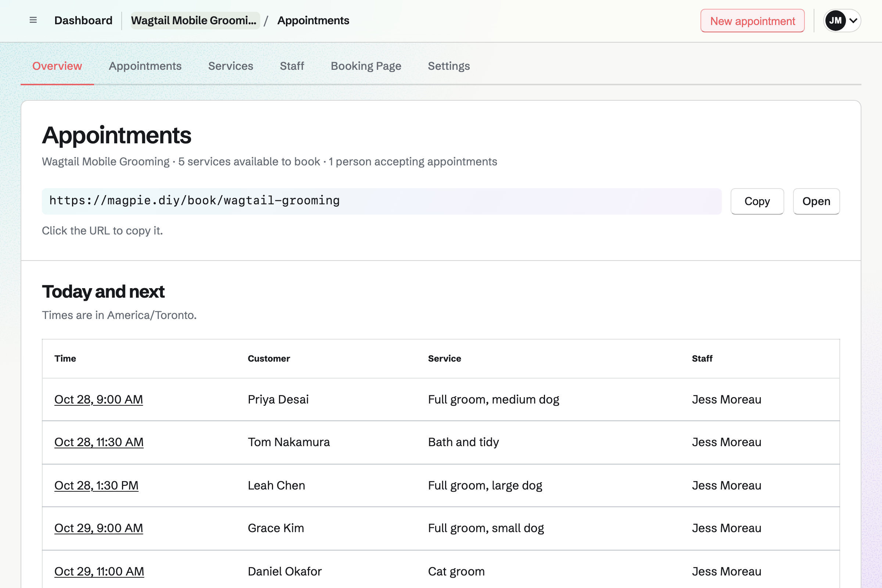Image resolution: width=882 pixels, height=588 pixels.
Task: Click the "Cat groom" service cell
Action: coord(456,571)
